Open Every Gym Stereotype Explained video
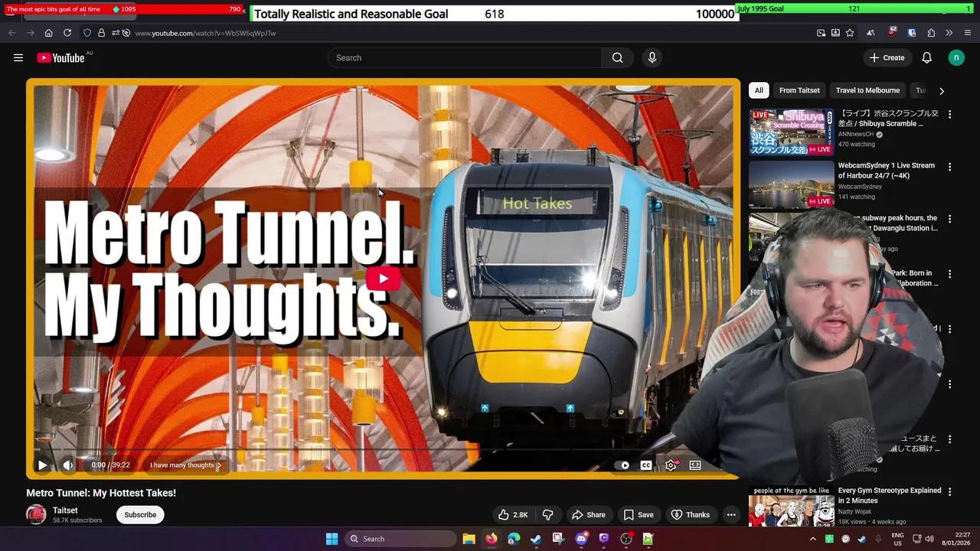 pyautogui.click(x=889, y=495)
